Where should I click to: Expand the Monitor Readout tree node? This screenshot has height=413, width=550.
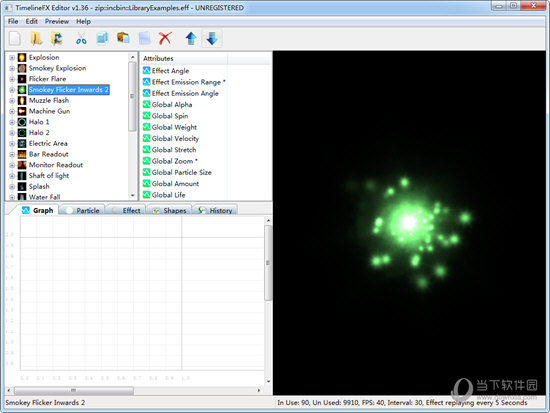(x=12, y=165)
